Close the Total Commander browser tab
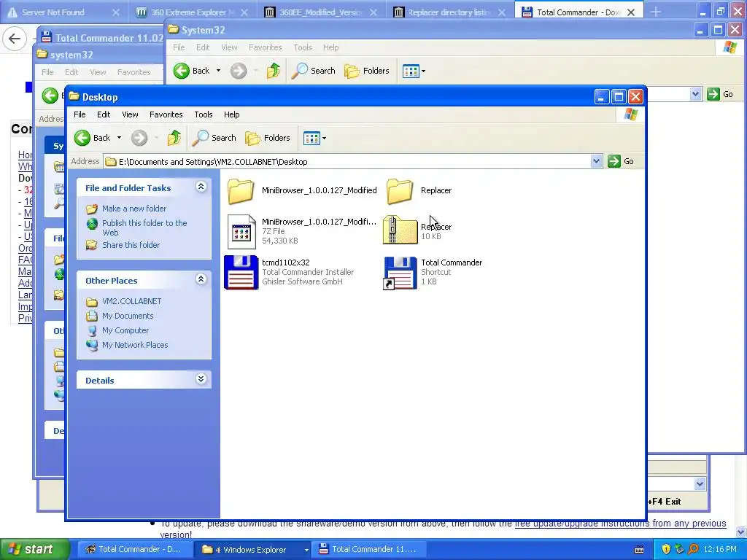The height and width of the screenshot is (560, 747). [631, 12]
